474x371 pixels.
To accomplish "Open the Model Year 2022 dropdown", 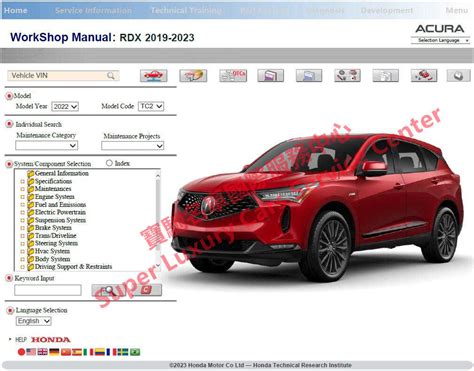I will (x=65, y=107).
